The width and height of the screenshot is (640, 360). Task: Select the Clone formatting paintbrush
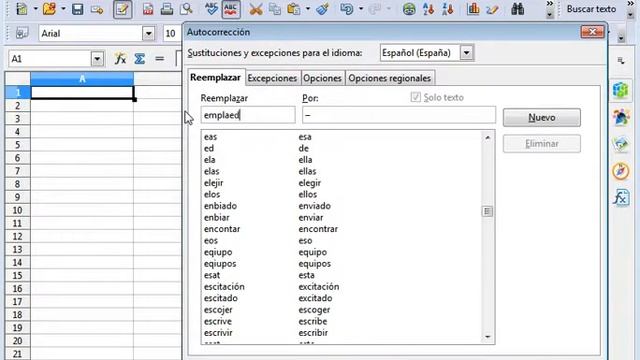(x=322, y=9)
